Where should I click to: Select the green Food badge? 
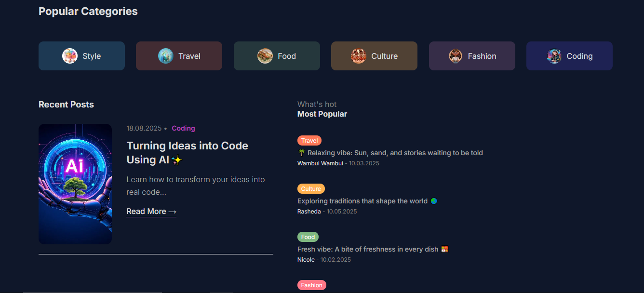tap(308, 237)
